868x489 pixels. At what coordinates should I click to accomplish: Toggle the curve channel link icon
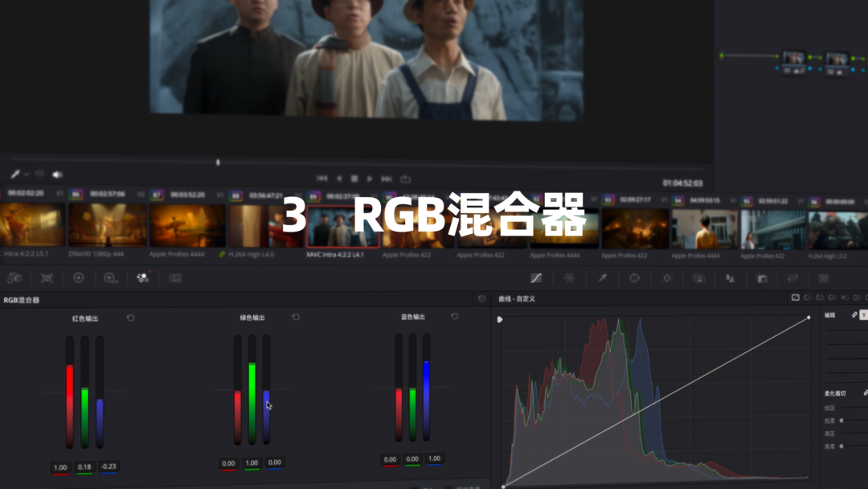854,315
